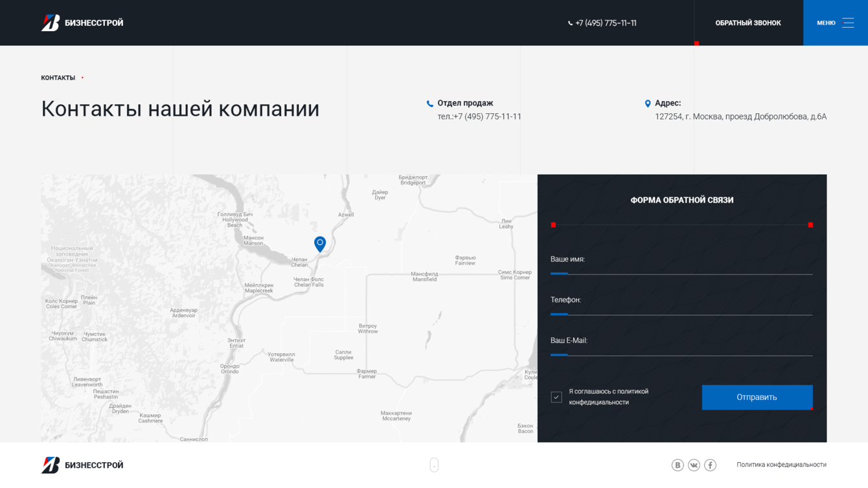Viewport: 868px width, 488px height.
Task: Toggle the privacy policy agreement checkbox
Action: pos(556,397)
